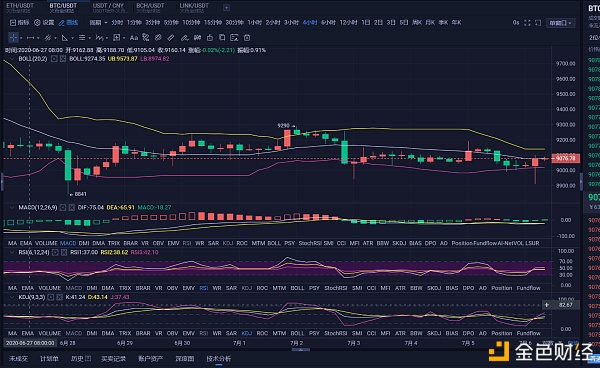Open the 单窗口 window layout dropdown
Viewport: 600px width, 368px height.
(x=560, y=23)
